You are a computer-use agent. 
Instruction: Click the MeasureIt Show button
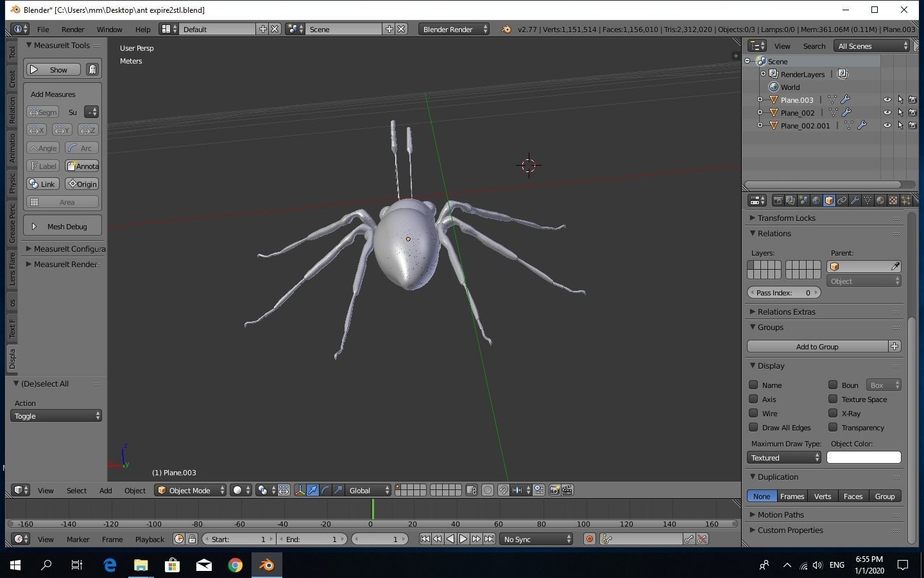[x=53, y=69]
